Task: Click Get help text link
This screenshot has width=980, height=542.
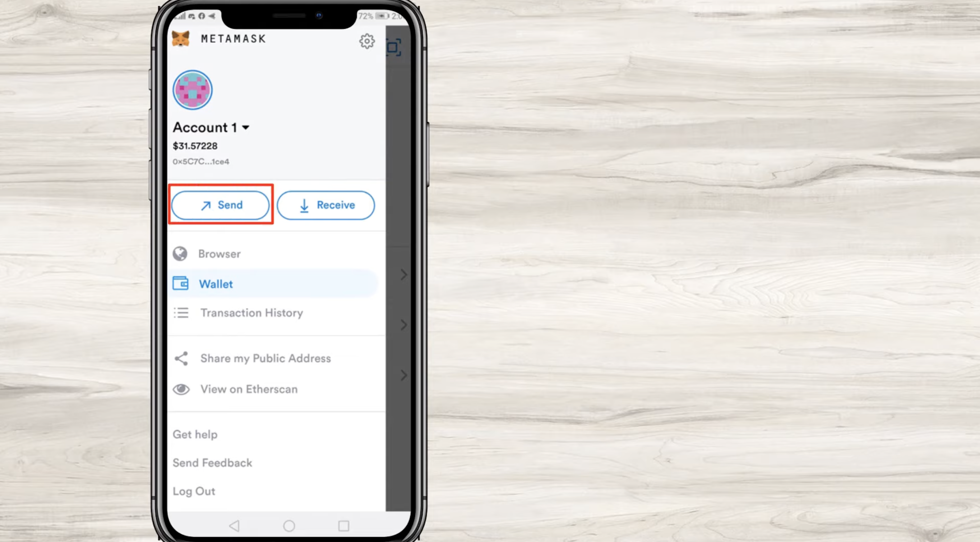Action: pyautogui.click(x=194, y=435)
